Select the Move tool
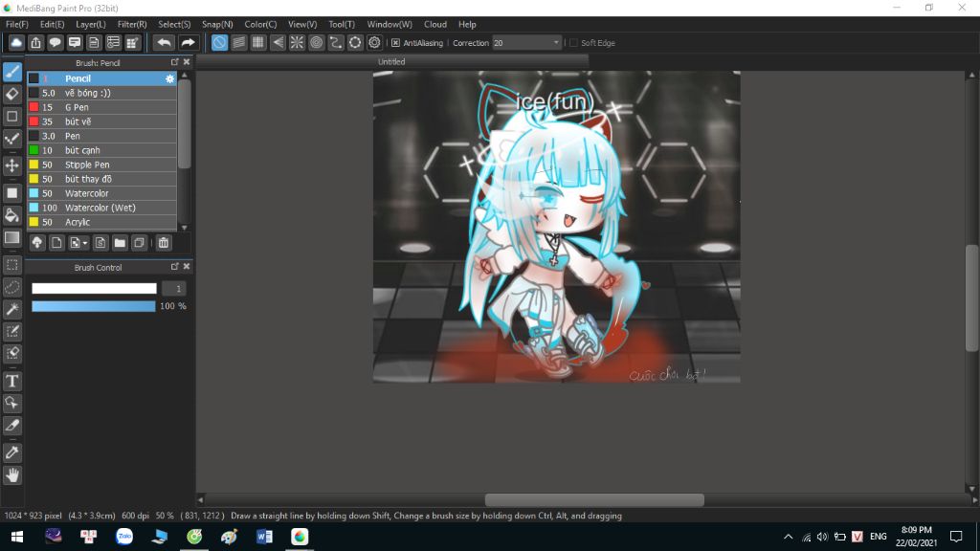This screenshot has width=980, height=551. coord(11,165)
